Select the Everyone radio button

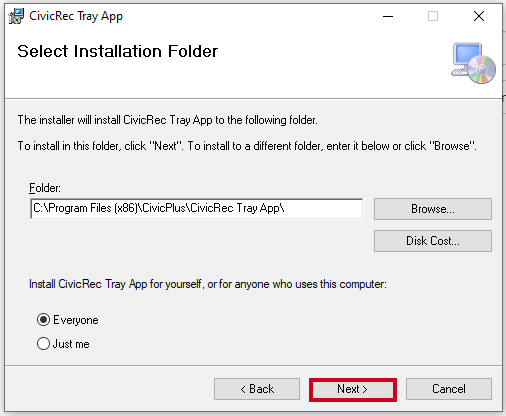point(43,320)
